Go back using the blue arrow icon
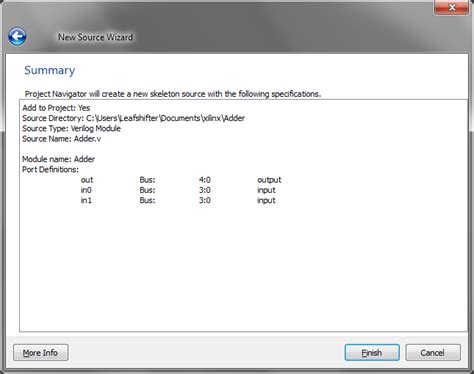Image resolution: width=474 pixels, height=374 pixels. click(x=17, y=36)
